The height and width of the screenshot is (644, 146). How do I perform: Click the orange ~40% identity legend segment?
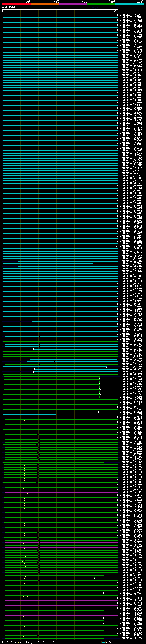(45, 4)
